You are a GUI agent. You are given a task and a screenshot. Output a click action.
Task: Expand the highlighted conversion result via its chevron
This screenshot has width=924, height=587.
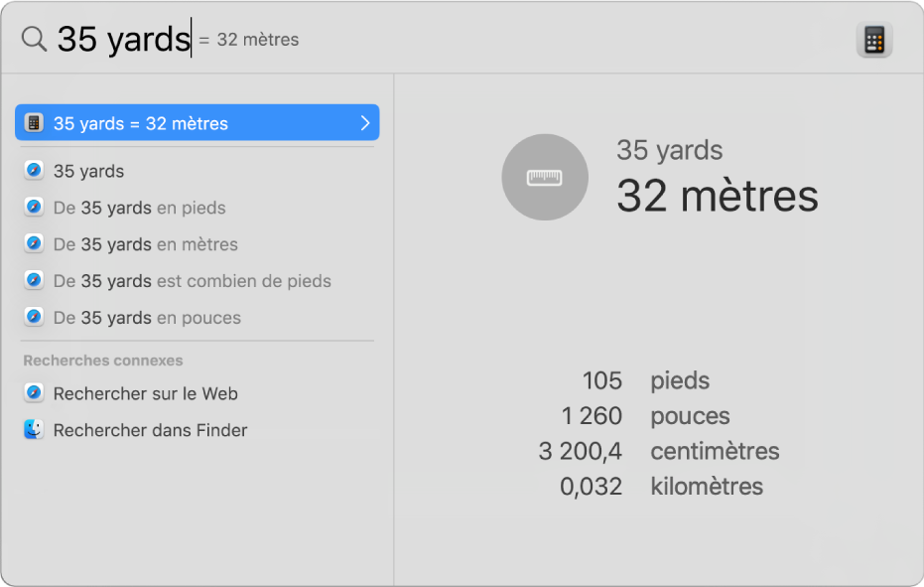click(367, 122)
